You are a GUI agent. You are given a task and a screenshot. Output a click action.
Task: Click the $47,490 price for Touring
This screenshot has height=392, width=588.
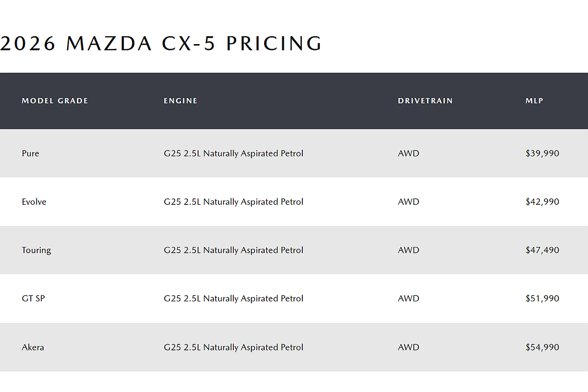click(542, 250)
